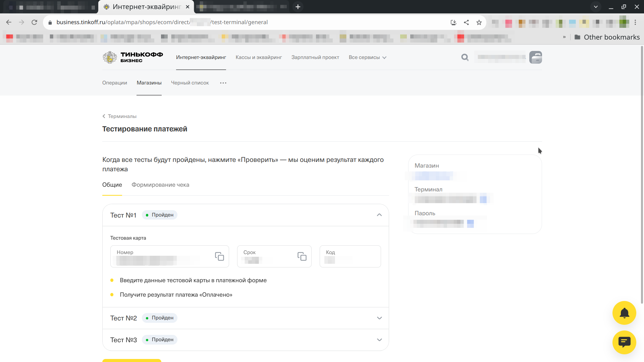Go back in browser history
644x362 pixels.
(9, 22)
